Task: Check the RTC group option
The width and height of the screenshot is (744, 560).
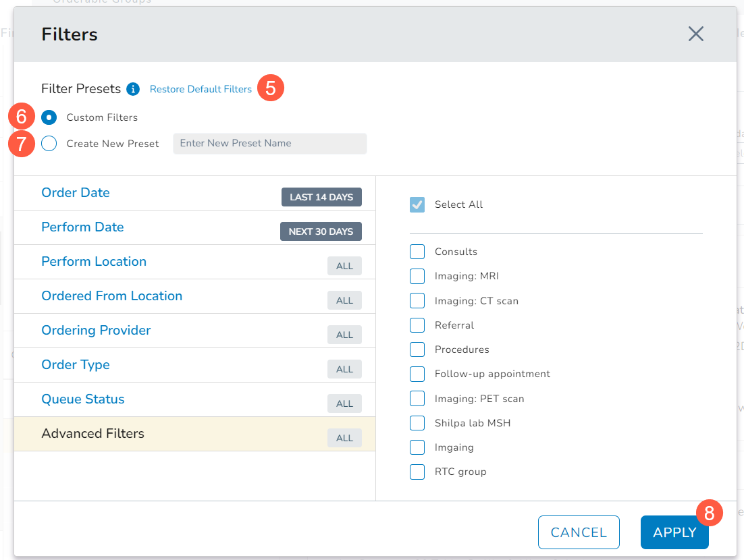Action: pyautogui.click(x=417, y=472)
